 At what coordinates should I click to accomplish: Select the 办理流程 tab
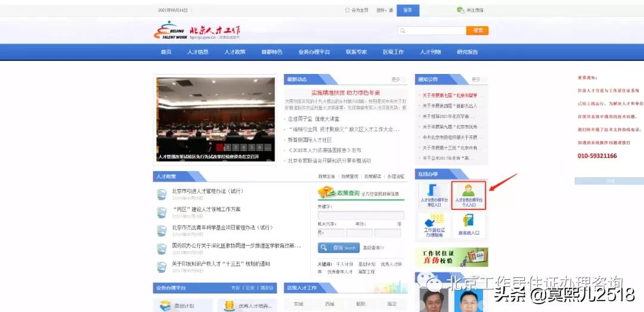[395, 177]
